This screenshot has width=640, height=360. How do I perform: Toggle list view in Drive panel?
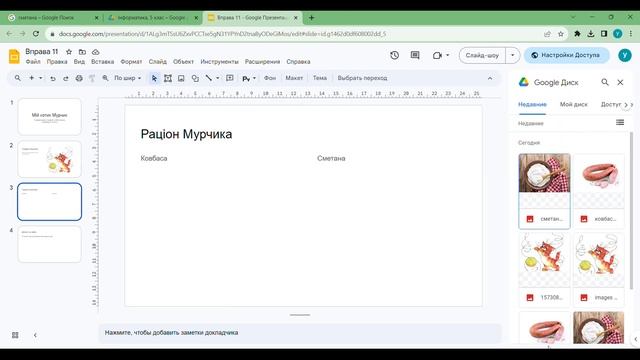620,122
